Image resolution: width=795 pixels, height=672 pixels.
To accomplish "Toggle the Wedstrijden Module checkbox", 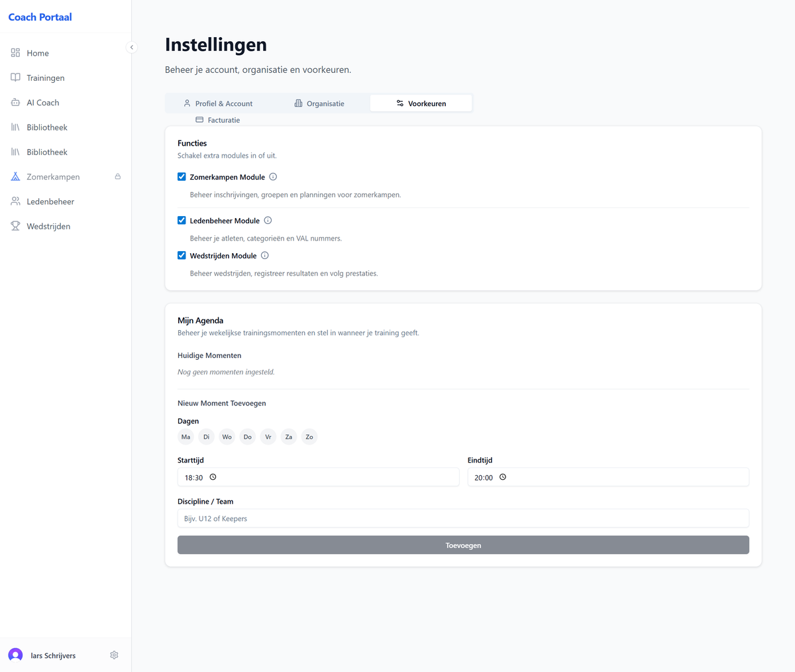I will (x=182, y=256).
